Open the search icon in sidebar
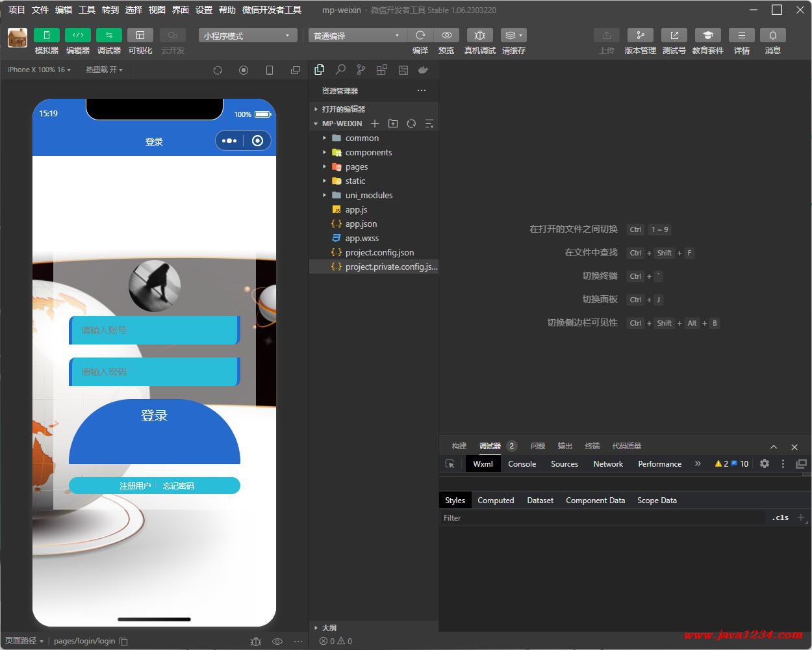812x650 pixels. (340, 70)
